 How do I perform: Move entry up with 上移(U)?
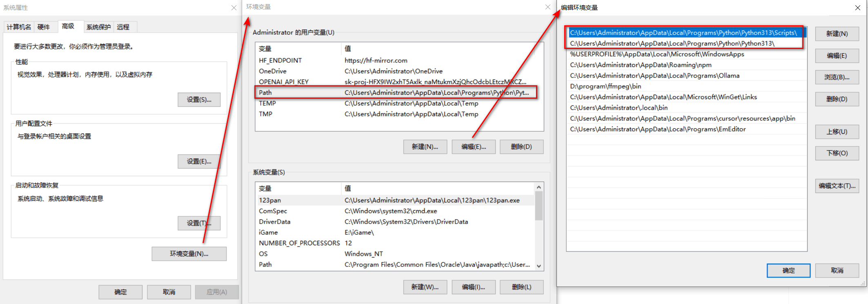point(837,132)
